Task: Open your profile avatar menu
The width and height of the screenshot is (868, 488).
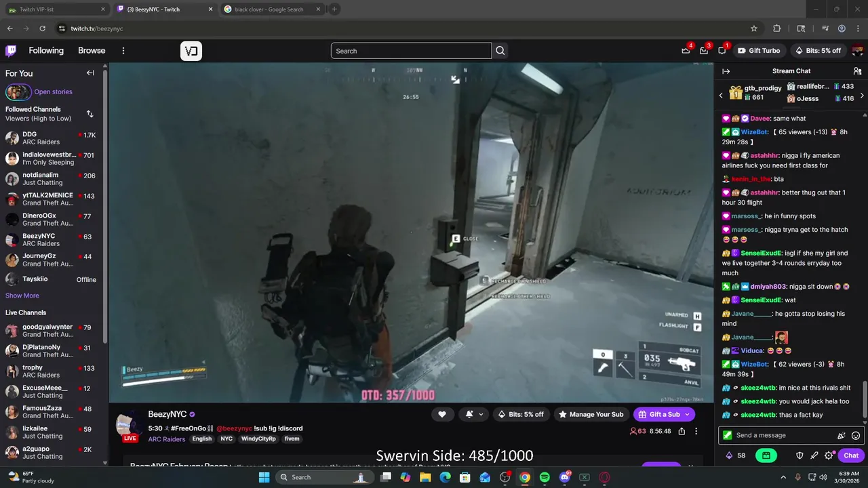Action: pyautogui.click(x=857, y=51)
